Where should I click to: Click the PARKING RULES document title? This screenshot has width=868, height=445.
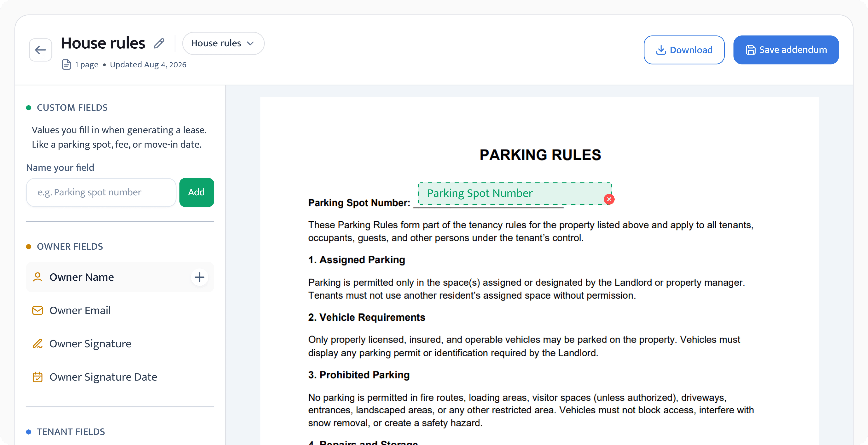pyautogui.click(x=540, y=155)
